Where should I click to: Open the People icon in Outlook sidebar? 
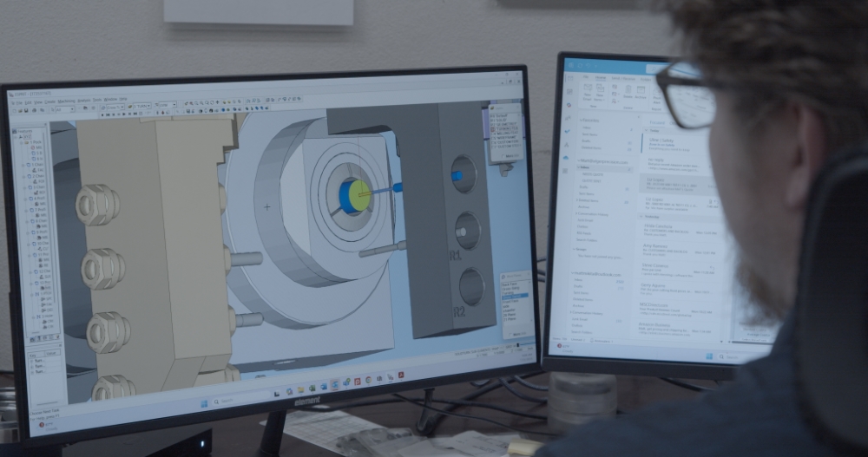click(x=568, y=119)
